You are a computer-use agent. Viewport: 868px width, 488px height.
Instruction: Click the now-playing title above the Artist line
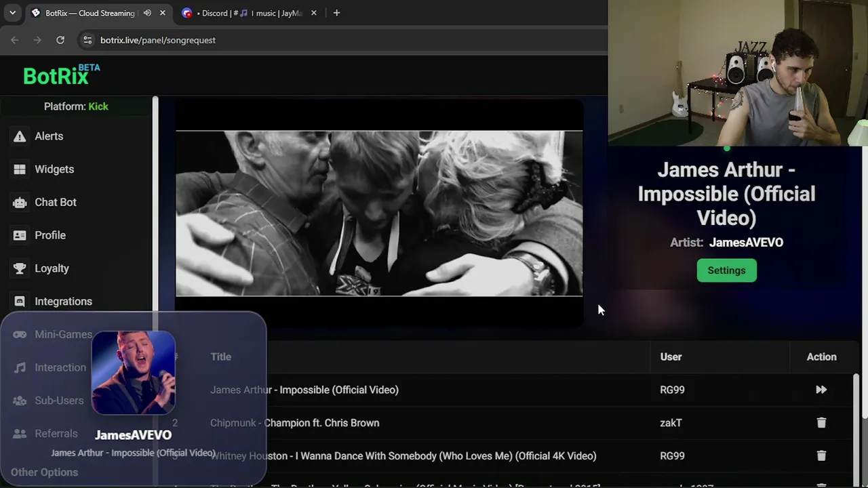tap(726, 194)
